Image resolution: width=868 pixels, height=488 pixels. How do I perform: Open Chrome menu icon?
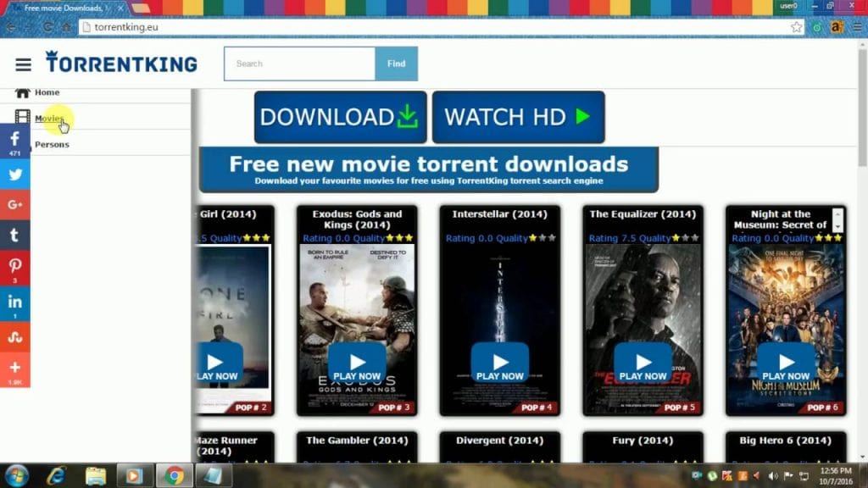pyautogui.click(x=857, y=27)
